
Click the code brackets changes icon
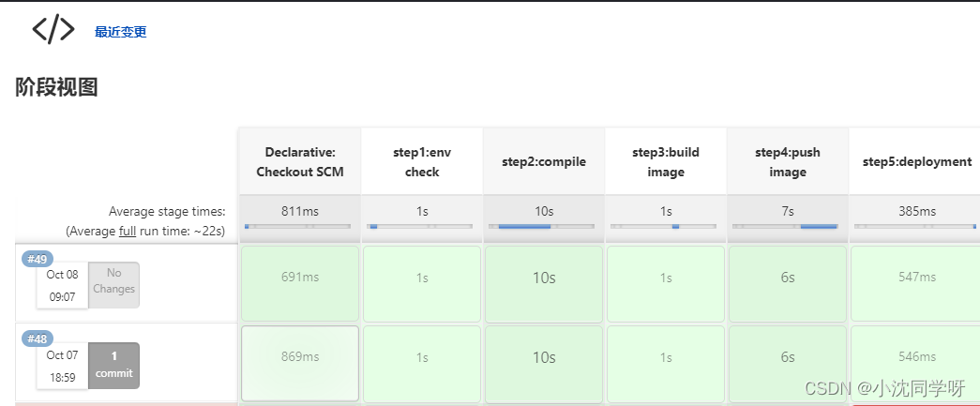[53, 30]
